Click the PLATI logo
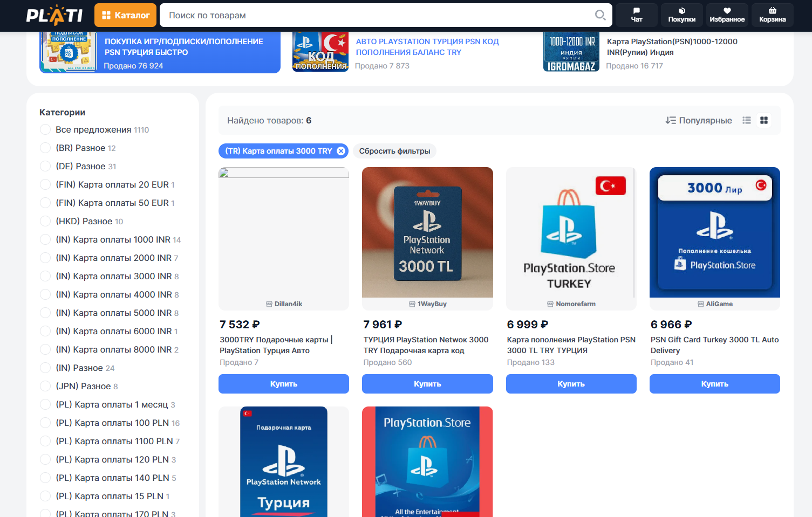812x517 pixels. [x=54, y=15]
